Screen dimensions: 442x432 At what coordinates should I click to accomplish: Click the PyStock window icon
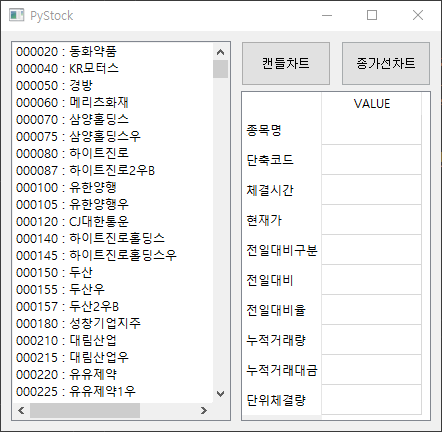[16, 15]
